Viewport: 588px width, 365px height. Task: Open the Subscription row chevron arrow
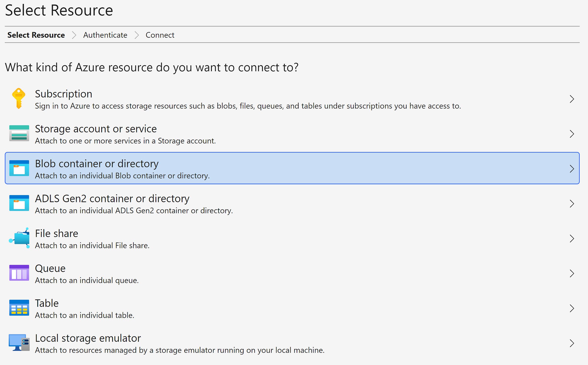coord(572,99)
